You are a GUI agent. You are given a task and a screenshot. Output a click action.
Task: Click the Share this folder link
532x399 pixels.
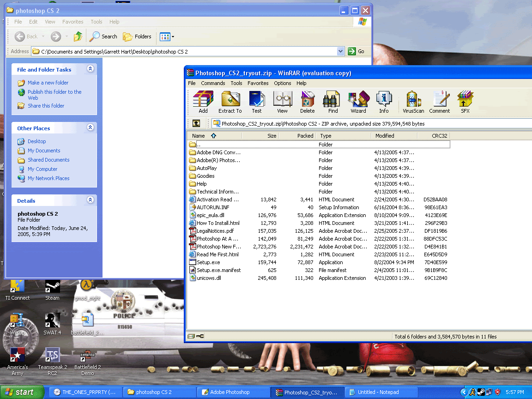pos(46,106)
